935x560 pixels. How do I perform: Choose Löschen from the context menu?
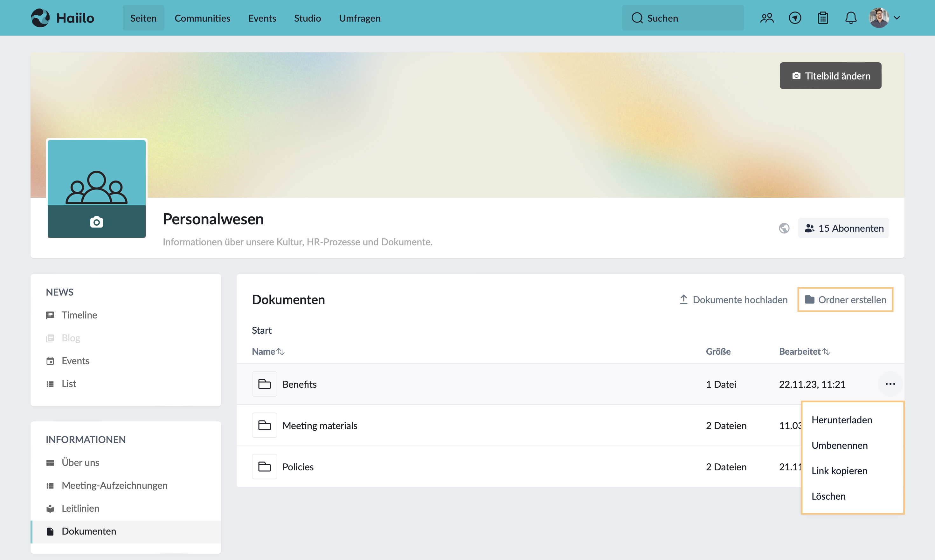[828, 496]
